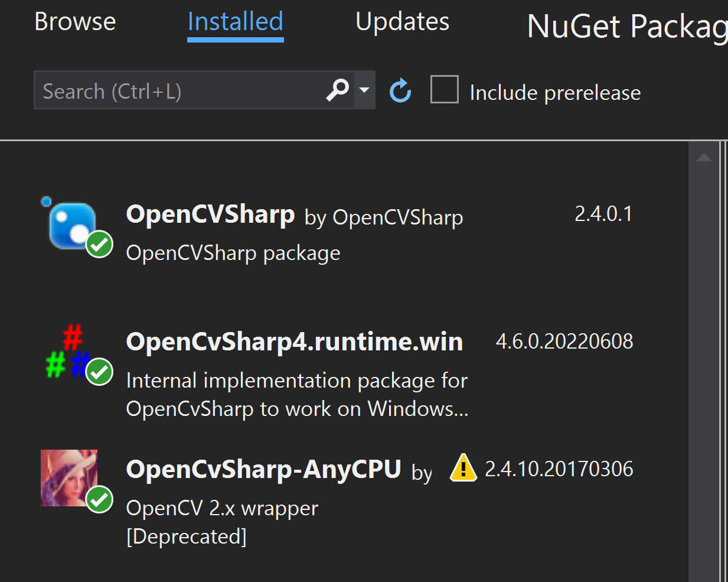Enable the Include prerelease checkbox

click(x=444, y=89)
